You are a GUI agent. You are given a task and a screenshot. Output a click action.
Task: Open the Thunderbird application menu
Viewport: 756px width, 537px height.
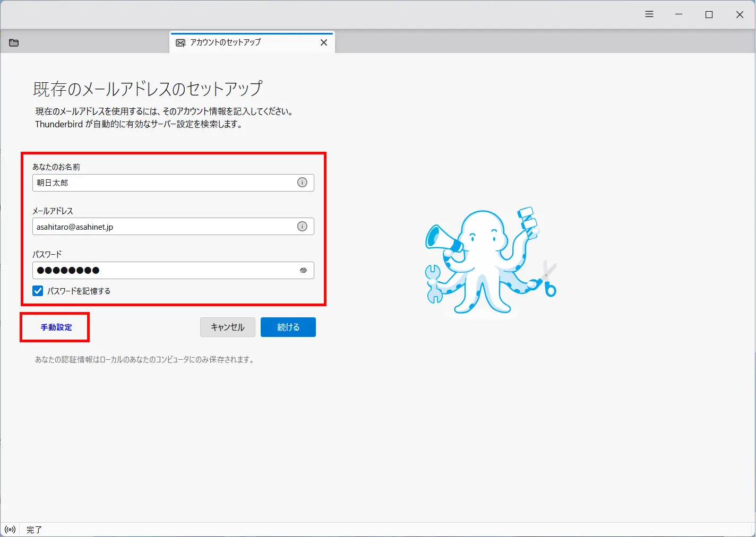tap(649, 14)
